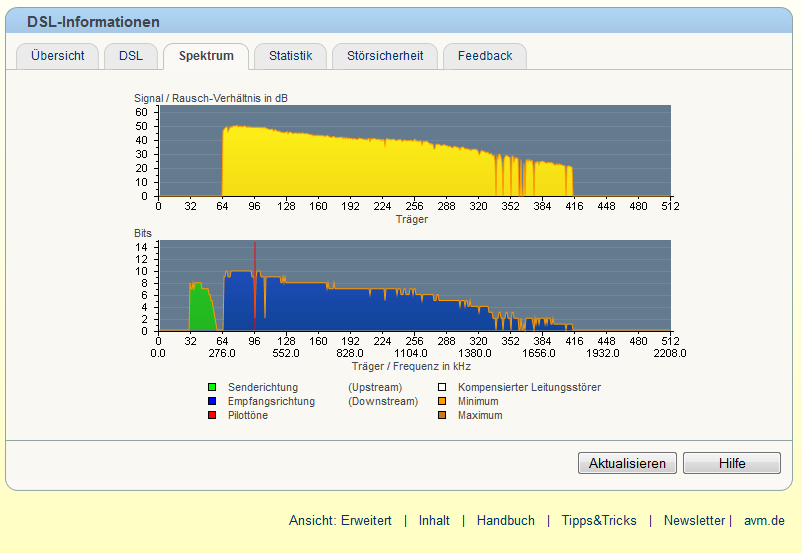The height and width of the screenshot is (553, 802).
Task: Select the Spektrum tab
Action: click(206, 56)
